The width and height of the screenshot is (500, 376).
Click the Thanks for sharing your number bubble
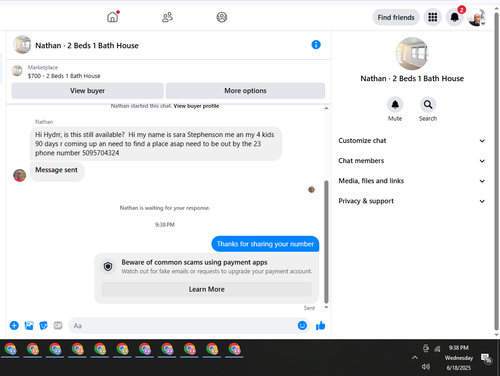coord(265,244)
